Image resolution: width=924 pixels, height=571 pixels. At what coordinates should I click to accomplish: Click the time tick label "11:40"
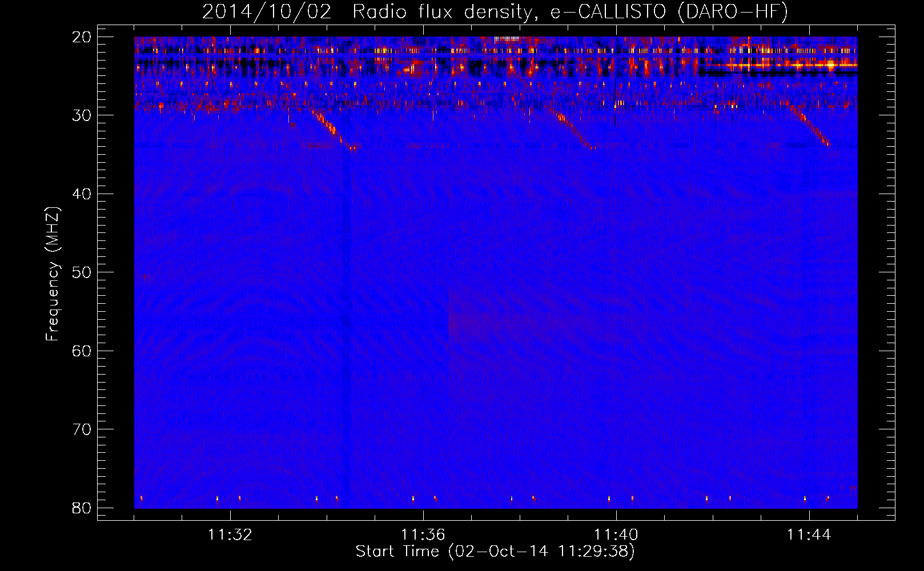(x=616, y=535)
